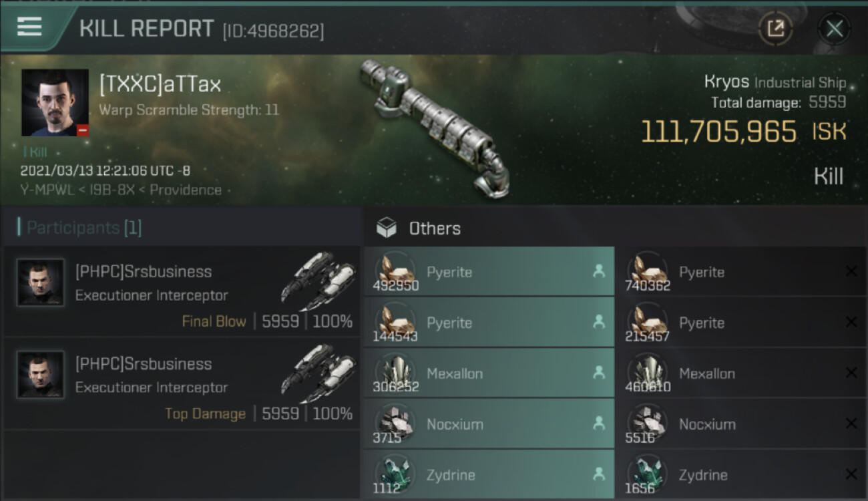This screenshot has width=868, height=501.
Task: Click Top Damage Executioner Interceptor ship icon
Action: point(318,373)
